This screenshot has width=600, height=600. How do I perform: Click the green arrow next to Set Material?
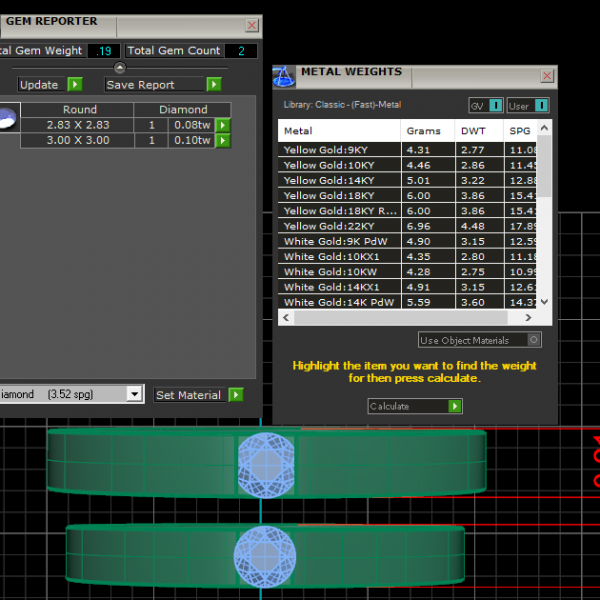tap(236, 395)
